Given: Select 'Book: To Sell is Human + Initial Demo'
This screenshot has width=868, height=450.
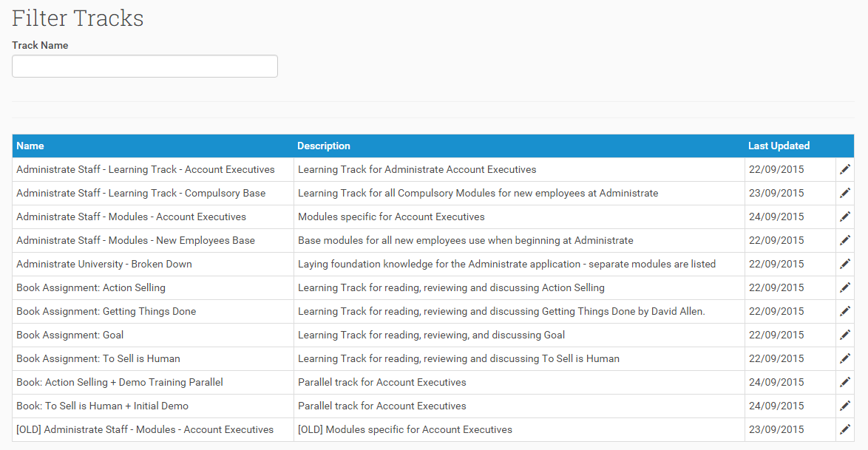Looking at the screenshot, I should (103, 406).
